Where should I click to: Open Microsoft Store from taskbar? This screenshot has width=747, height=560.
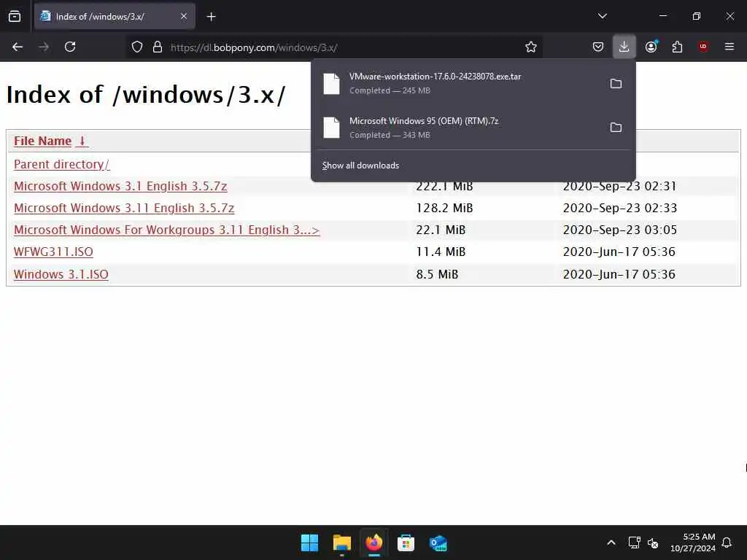click(x=406, y=542)
